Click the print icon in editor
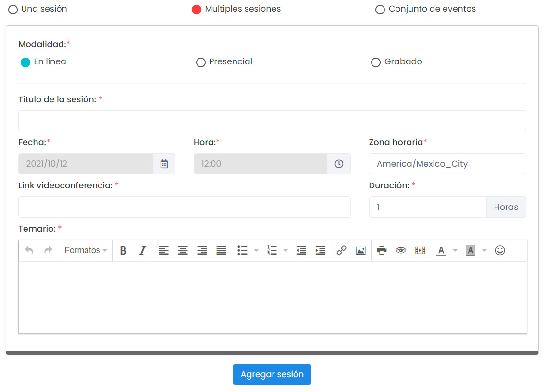 tap(382, 250)
